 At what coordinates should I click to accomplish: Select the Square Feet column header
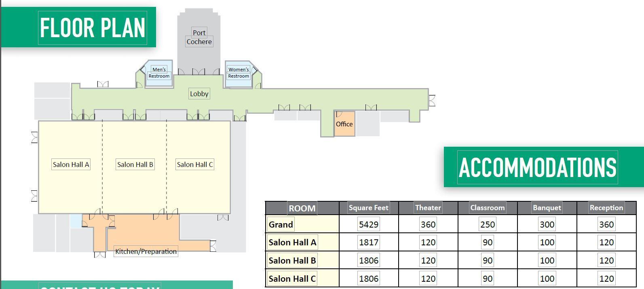point(368,208)
